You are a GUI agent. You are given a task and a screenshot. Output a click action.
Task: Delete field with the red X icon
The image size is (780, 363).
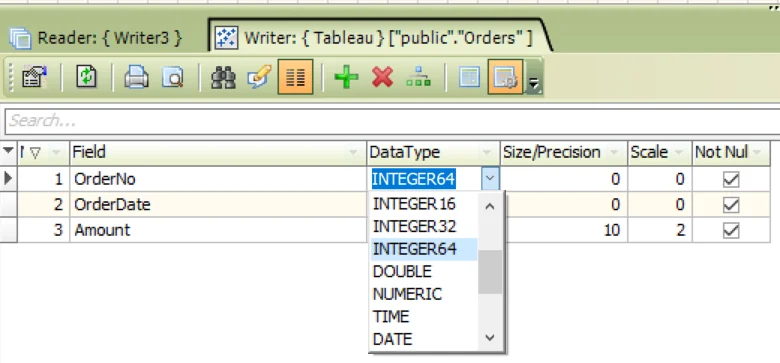[x=382, y=77]
